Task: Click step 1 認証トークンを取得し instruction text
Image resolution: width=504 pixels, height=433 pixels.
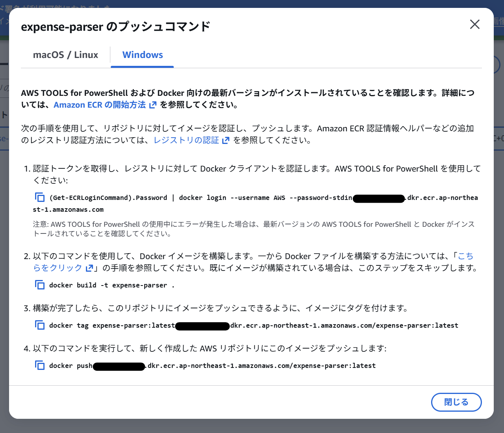Action: coord(257,174)
